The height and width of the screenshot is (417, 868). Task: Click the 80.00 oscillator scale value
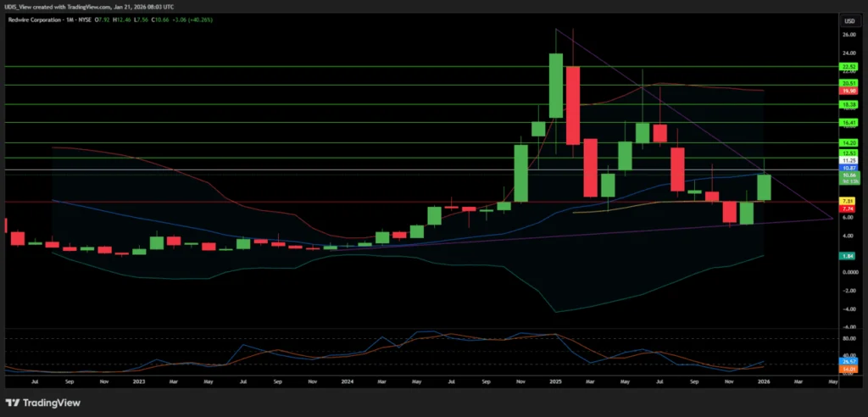pos(849,338)
